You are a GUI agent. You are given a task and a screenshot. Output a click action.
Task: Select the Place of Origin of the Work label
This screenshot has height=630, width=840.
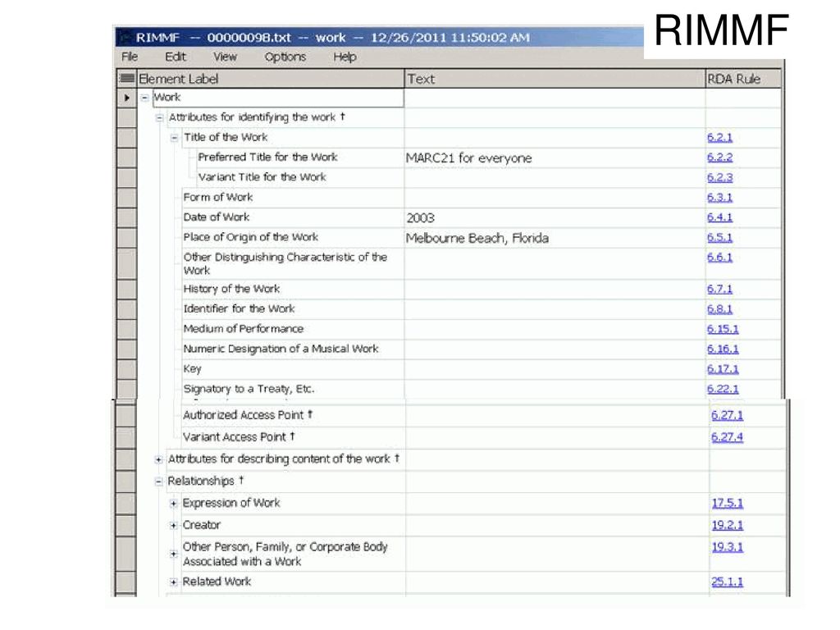[250, 237]
